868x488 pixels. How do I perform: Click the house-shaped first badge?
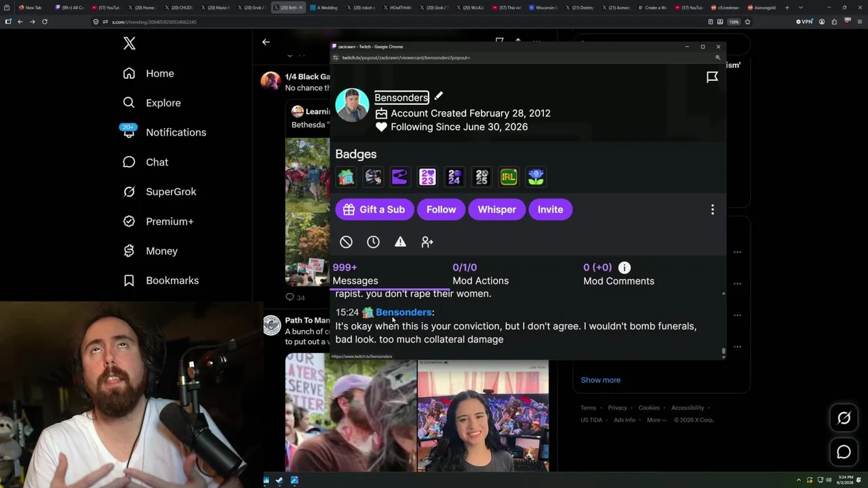click(346, 177)
